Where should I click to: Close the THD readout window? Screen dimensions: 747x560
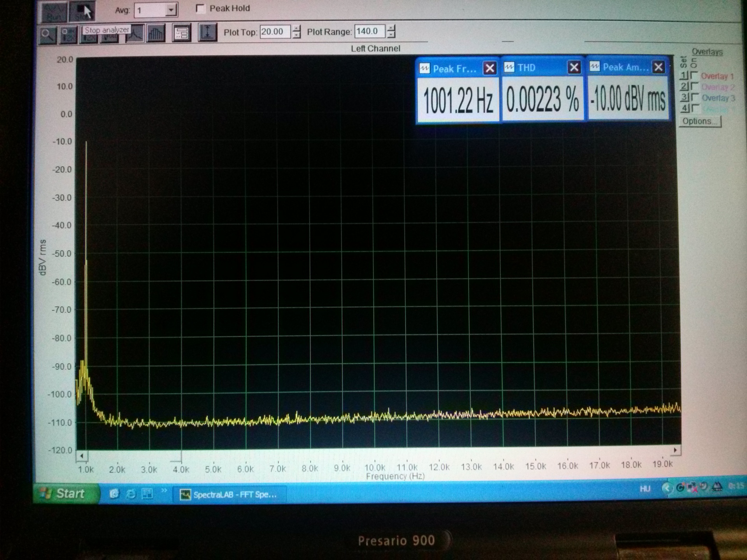coord(574,68)
